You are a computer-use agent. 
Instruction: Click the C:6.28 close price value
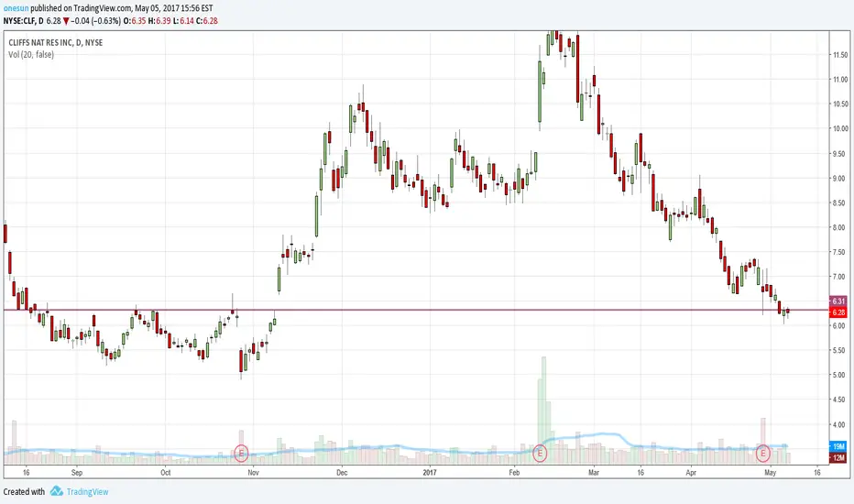[207, 21]
